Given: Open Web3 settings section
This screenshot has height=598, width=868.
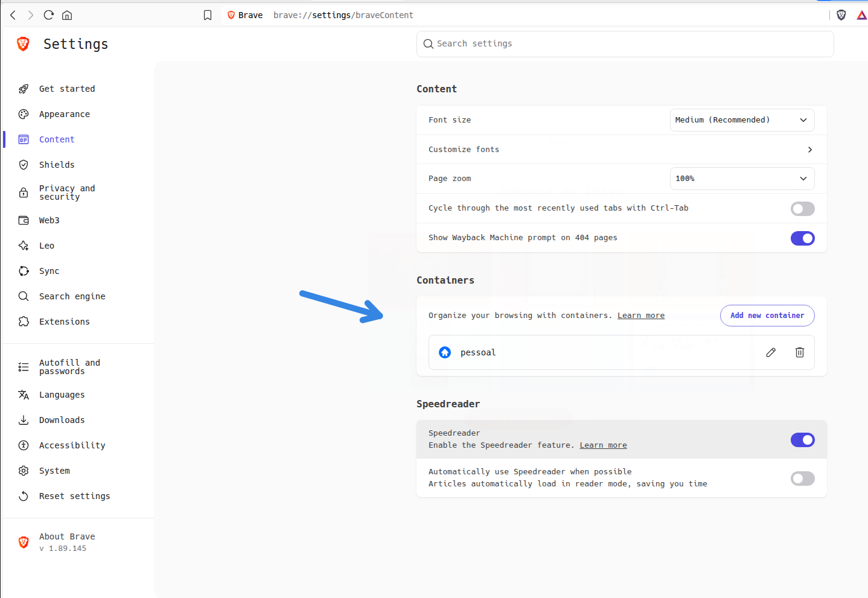Looking at the screenshot, I should click(x=49, y=220).
